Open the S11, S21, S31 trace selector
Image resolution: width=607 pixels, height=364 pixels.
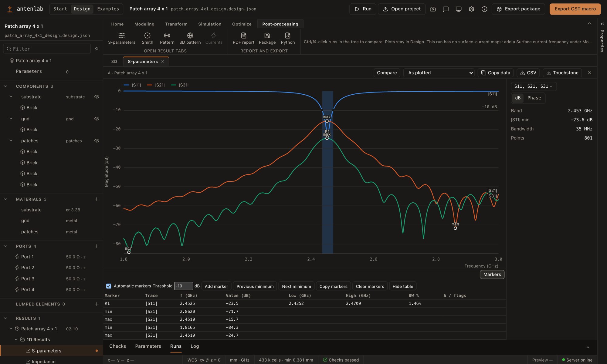(534, 86)
